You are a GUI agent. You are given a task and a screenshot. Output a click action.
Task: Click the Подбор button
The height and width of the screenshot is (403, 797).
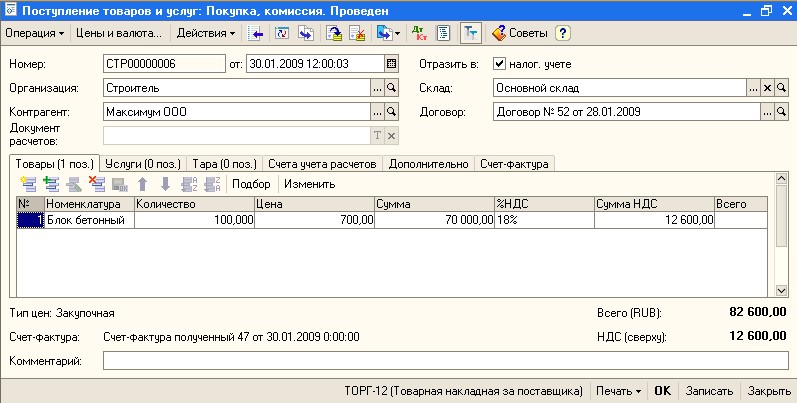pos(251,184)
